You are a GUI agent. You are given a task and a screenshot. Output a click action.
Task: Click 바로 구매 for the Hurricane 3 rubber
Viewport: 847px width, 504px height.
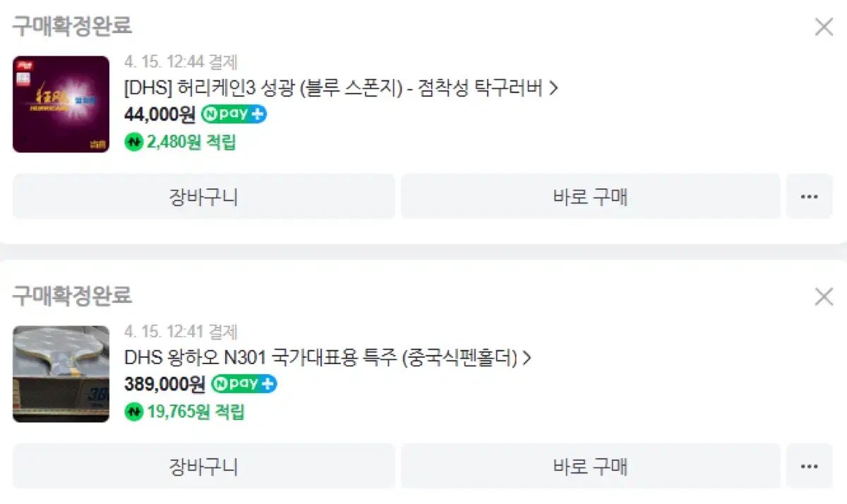pyautogui.click(x=591, y=196)
